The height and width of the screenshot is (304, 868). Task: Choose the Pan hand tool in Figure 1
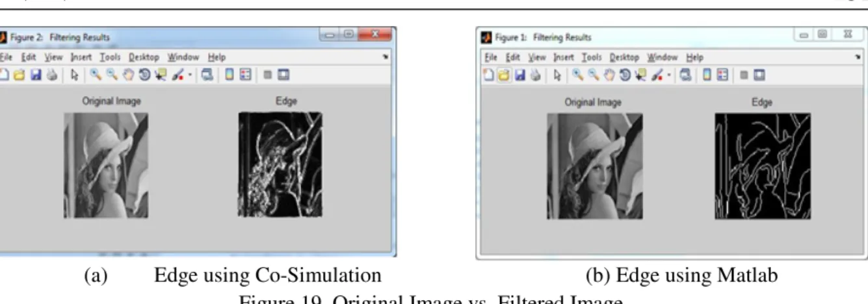tap(610, 75)
